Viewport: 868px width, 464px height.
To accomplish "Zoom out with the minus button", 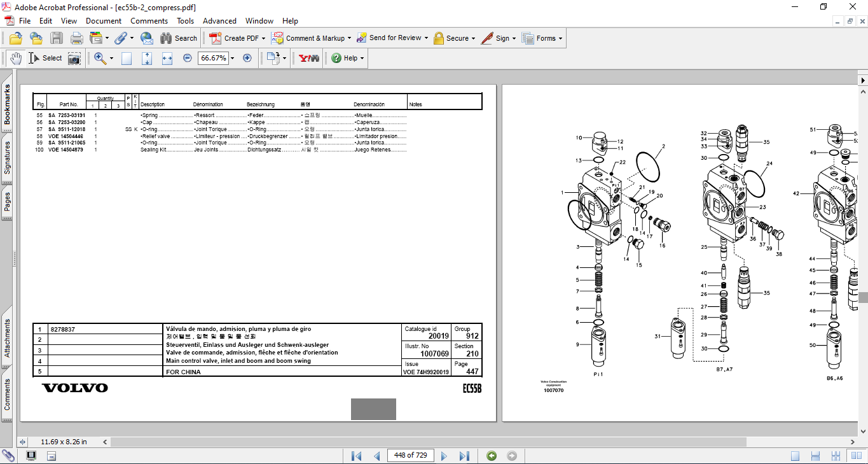I will [x=188, y=58].
